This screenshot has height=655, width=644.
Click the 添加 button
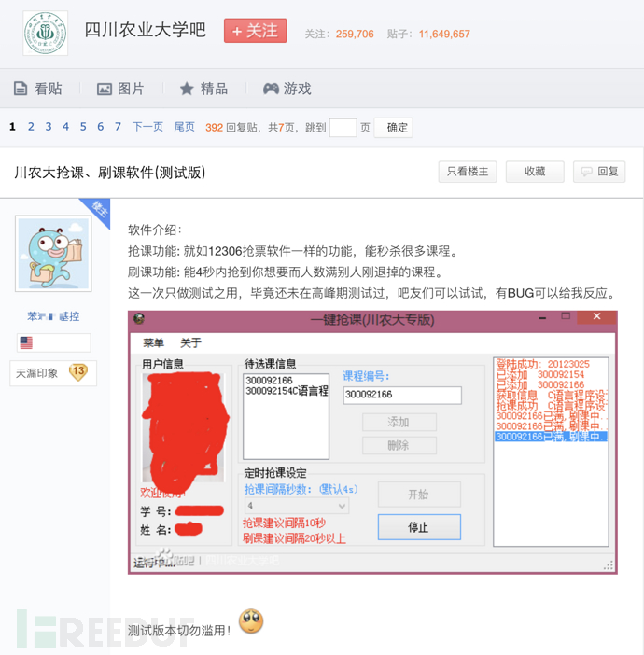click(399, 423)
